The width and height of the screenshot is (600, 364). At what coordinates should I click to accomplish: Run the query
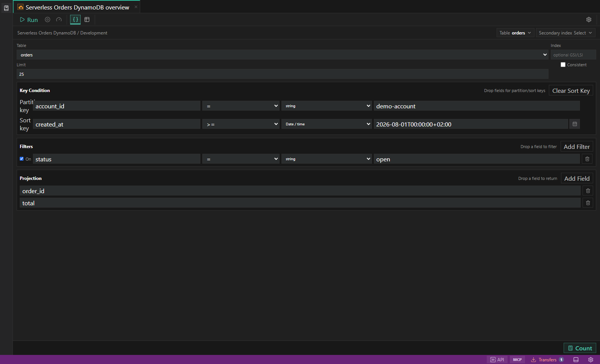[29, 20]
